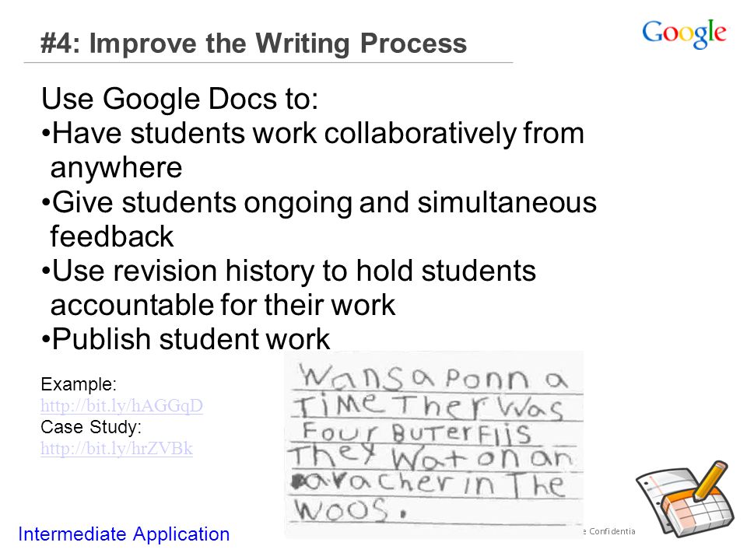The image size is (747, 560).
Task: Click the "Intermediate Application" label
Action: [x=124, y=534]
